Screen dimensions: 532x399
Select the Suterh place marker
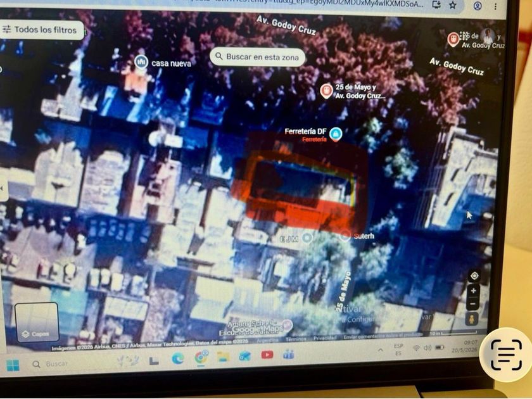tap(345, 235)
